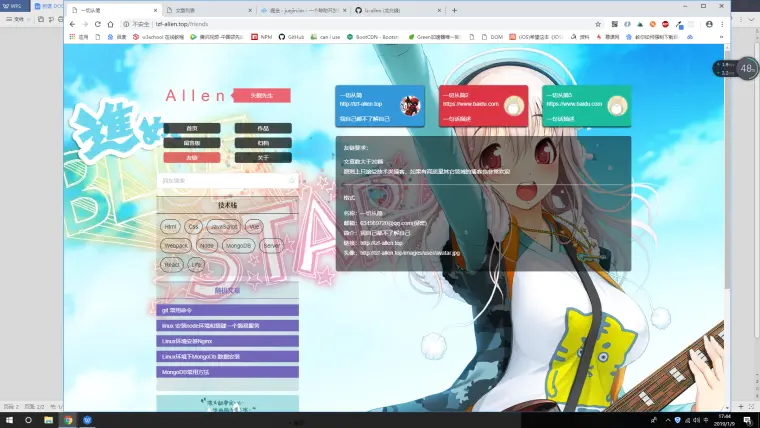
Task: Open the Linux Nginx install article
Action: pyautogui.click(x=227, y=341)
